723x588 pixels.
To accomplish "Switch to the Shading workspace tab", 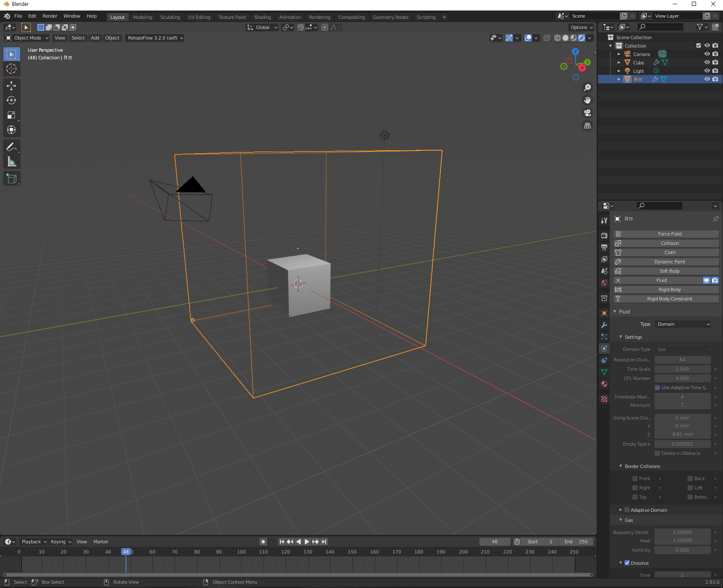I will point(262,17).
